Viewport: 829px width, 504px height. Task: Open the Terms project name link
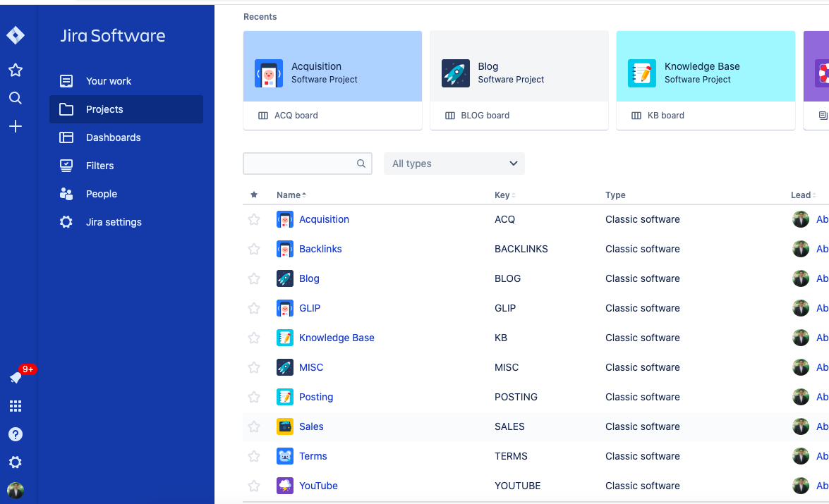coord(313,456)
